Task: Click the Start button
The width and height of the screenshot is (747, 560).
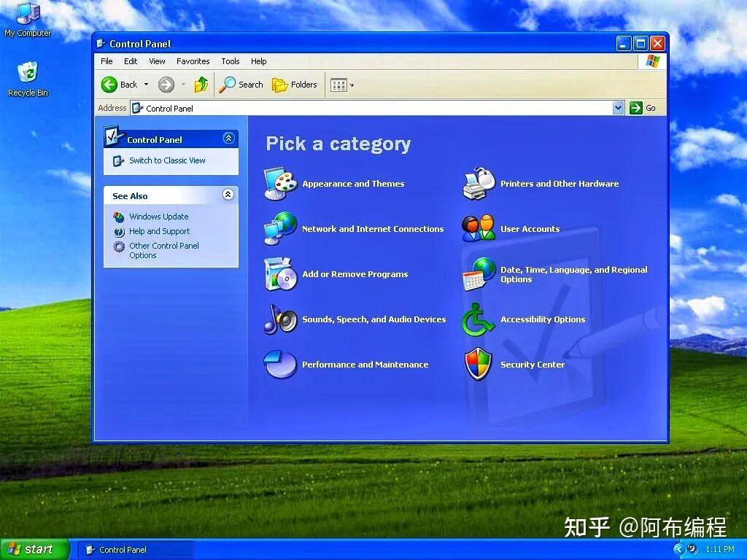Action: [34, 549]
